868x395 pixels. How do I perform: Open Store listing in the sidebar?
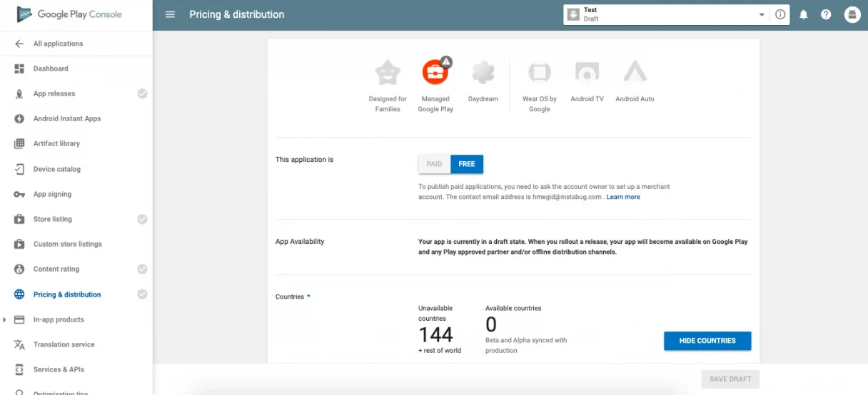click(53, 219)
